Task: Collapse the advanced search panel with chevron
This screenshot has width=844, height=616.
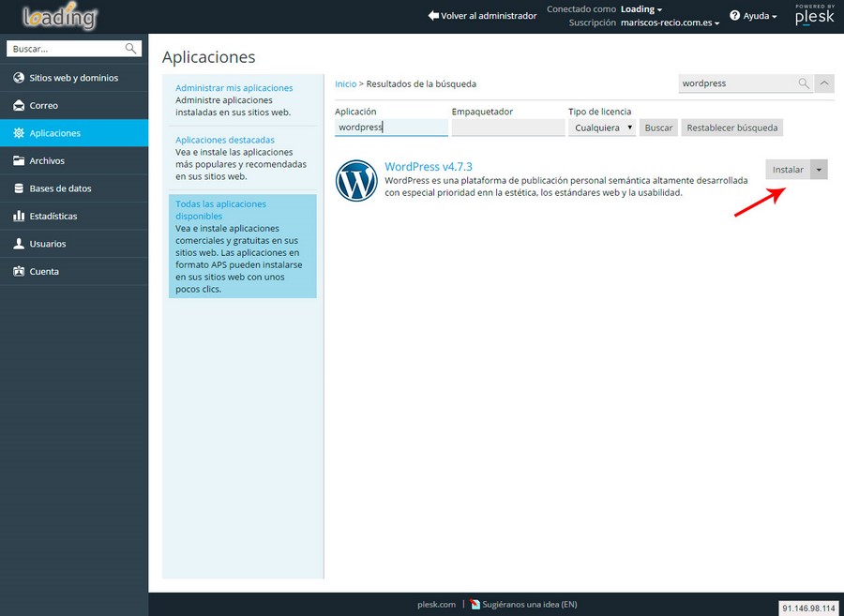Action: click(824, 83)
